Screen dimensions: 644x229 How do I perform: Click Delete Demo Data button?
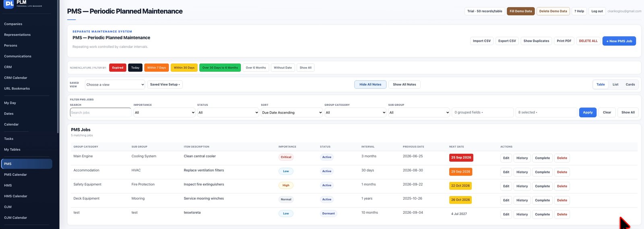[x=553, y=11]
